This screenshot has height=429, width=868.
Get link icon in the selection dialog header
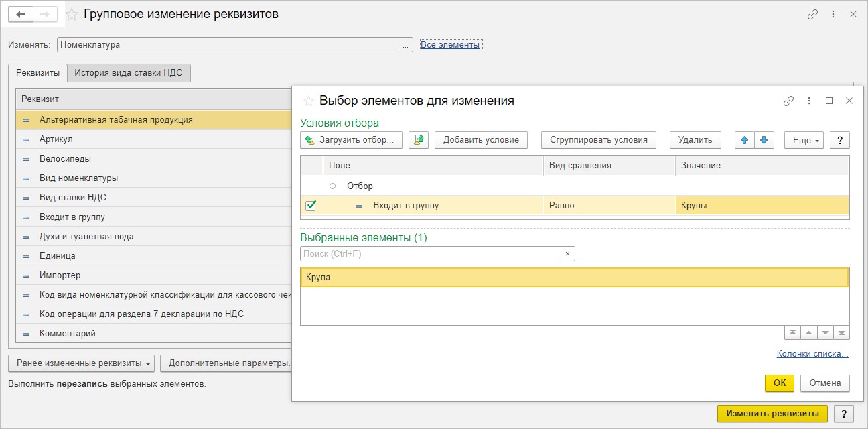788,101
